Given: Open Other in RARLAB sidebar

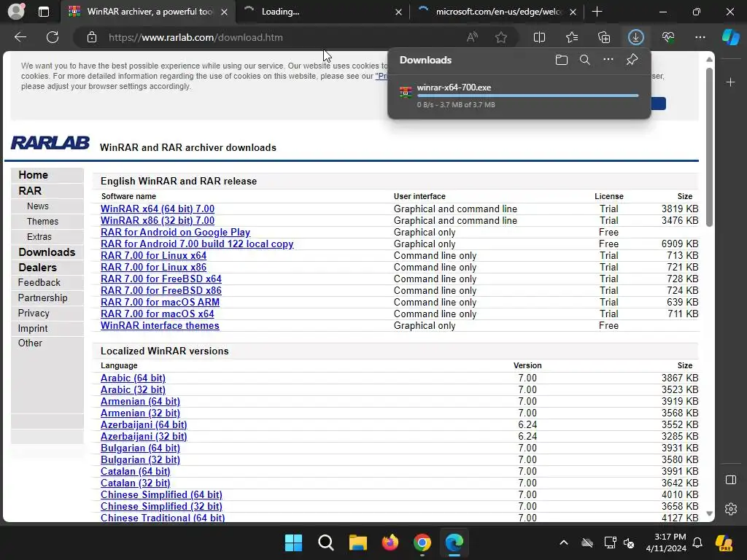Looking at the screenshot, I should [30, 343].
